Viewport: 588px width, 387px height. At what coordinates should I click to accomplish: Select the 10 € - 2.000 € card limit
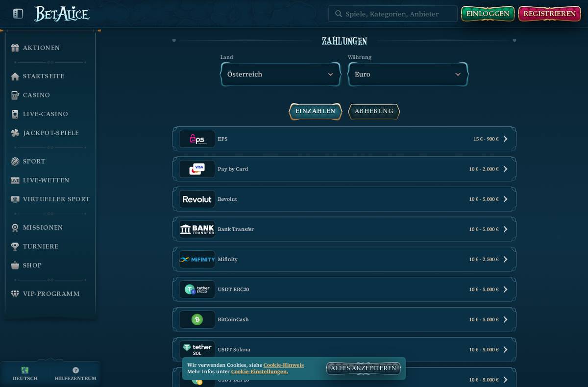click(x=484, y=169)
